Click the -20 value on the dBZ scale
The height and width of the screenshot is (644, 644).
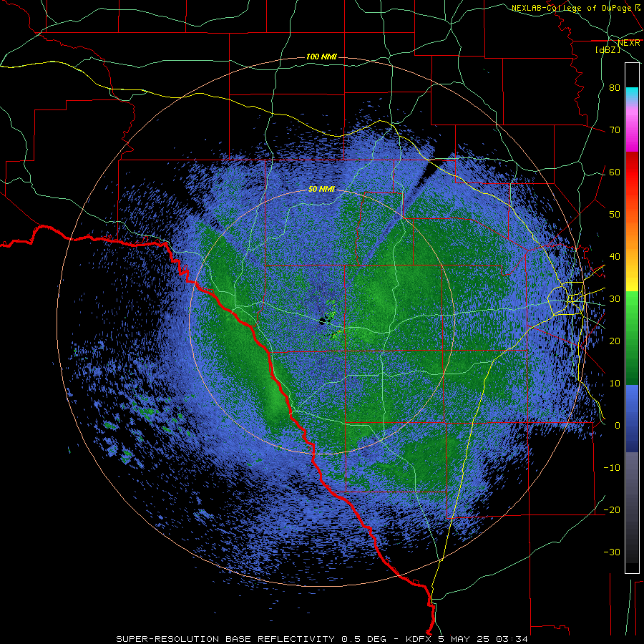click(612, 509)
